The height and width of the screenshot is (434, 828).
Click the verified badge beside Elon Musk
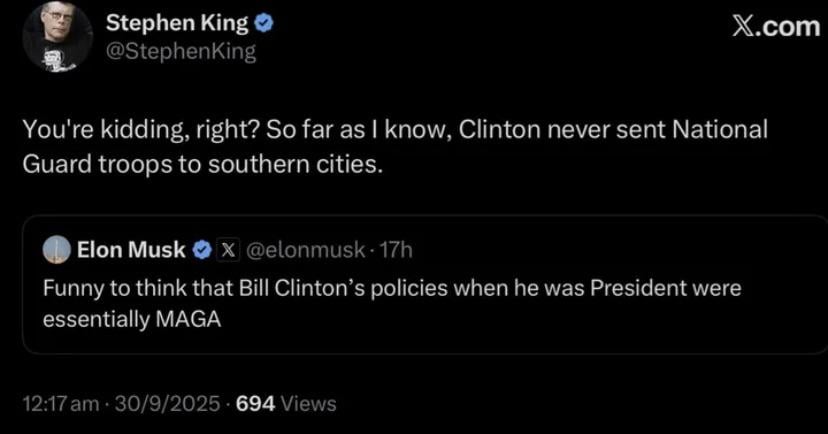[x=200, y=249]
